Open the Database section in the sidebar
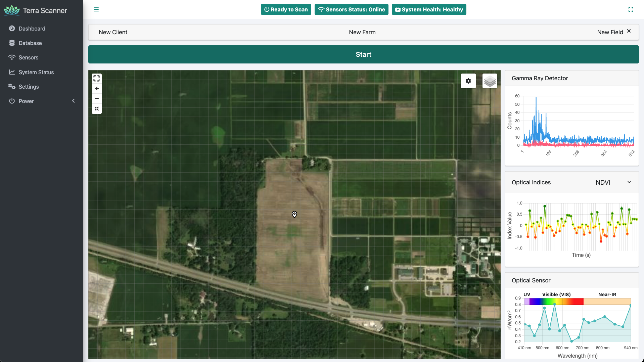Screen dimensions: 644x362 pos(30,43)
